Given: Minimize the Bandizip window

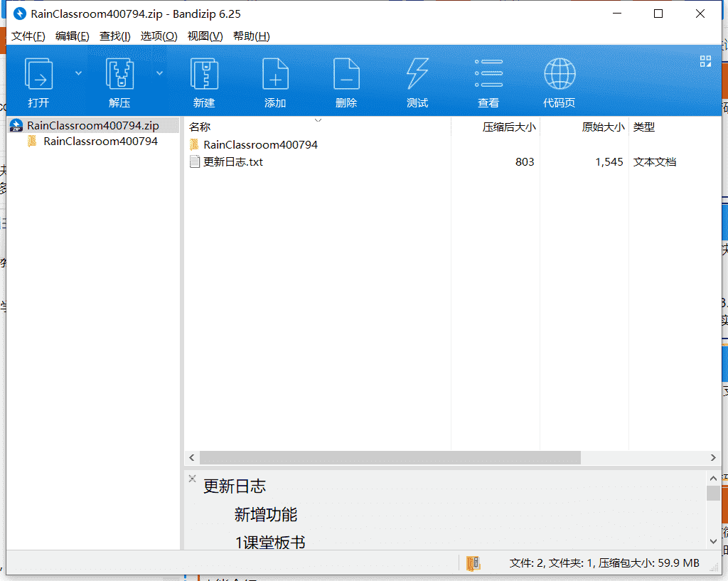Looking at the screenshot, I should (x=617, y=14).
